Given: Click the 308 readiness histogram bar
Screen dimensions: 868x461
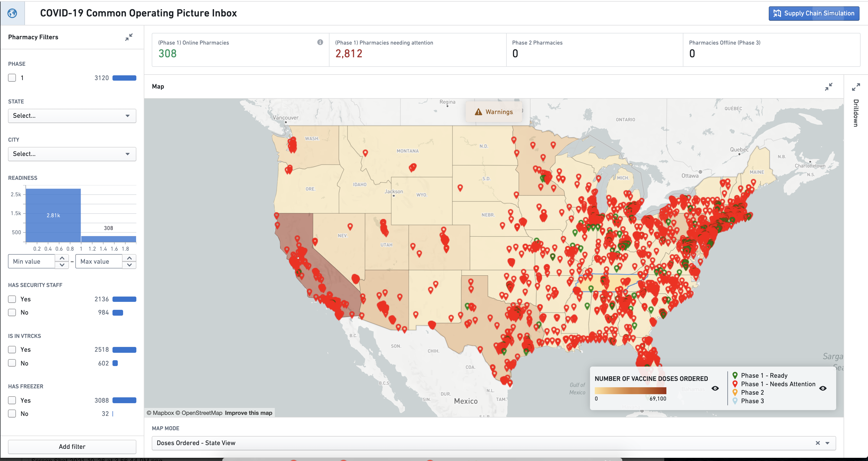Looking at the screenshot, I should [108, 239].
